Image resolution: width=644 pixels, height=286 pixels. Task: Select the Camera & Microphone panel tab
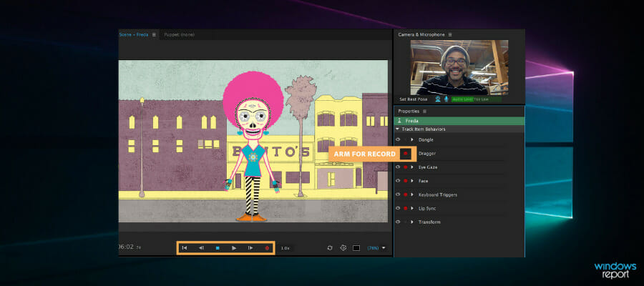pyautogui.click(x=421, y=35)
